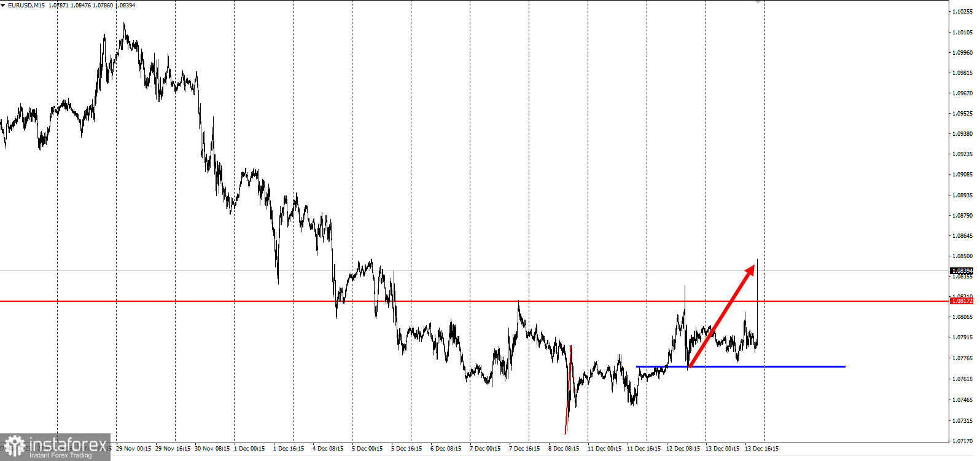Screen dimensions: 980x461
Task: Click price scale value 1.07465
Action: (963, 400)
